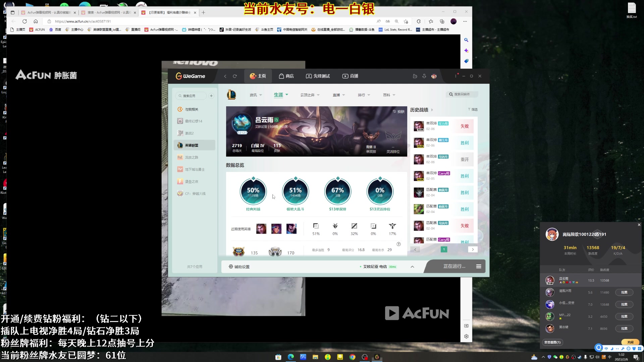The image size is (644, 362).
Task: Click the S13单双排 67% win-rate circle
Action: (x=338, y=192)
